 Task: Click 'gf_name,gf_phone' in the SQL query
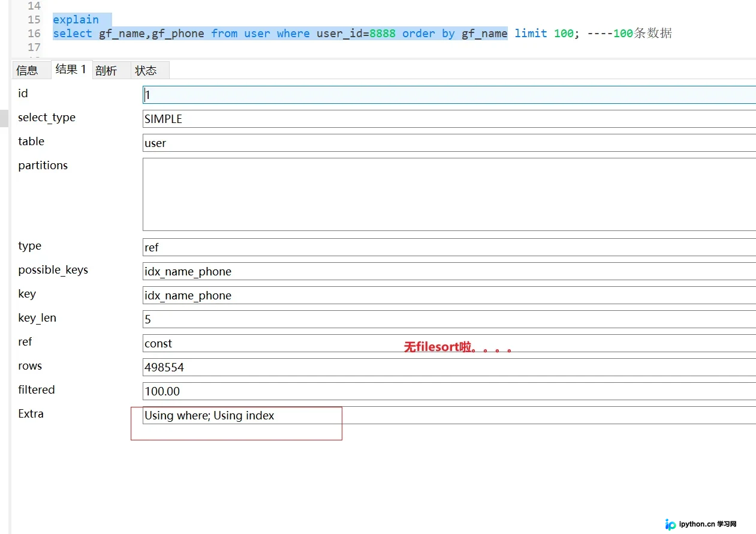[152, 33]
